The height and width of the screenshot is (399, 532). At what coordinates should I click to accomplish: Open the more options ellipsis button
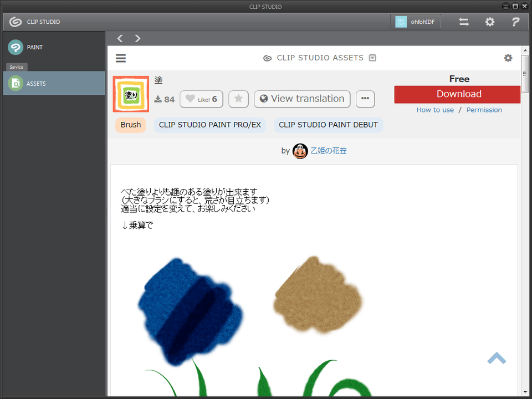point(365,99)
